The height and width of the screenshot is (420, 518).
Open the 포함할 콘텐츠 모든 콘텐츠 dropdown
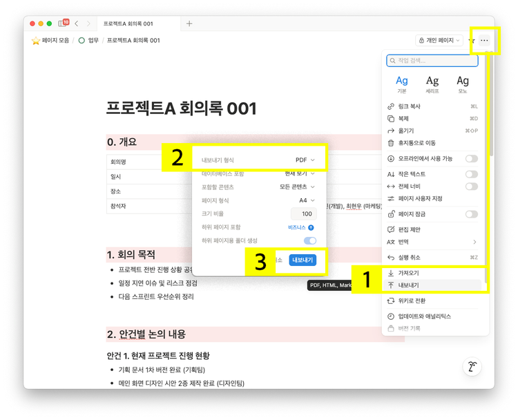click(x=297, y=187)
